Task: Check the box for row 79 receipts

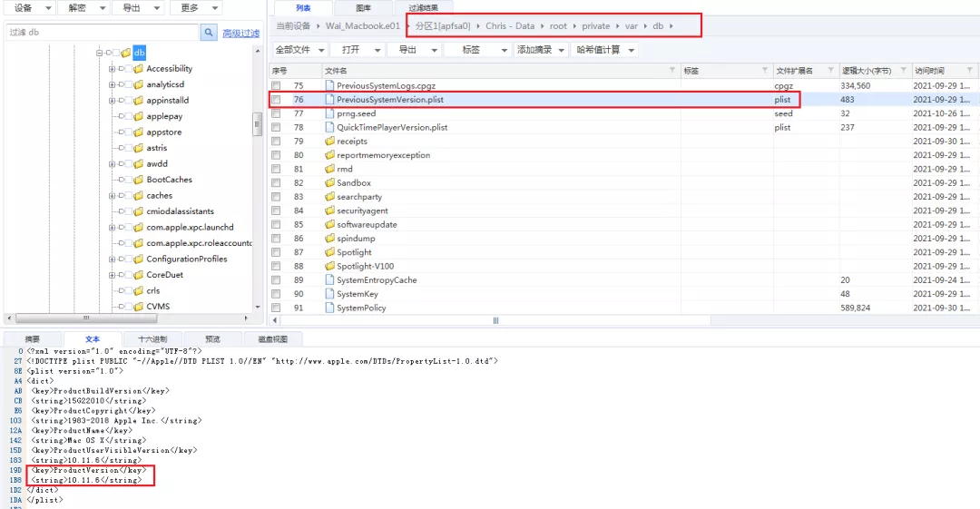Action: [276, 141]
